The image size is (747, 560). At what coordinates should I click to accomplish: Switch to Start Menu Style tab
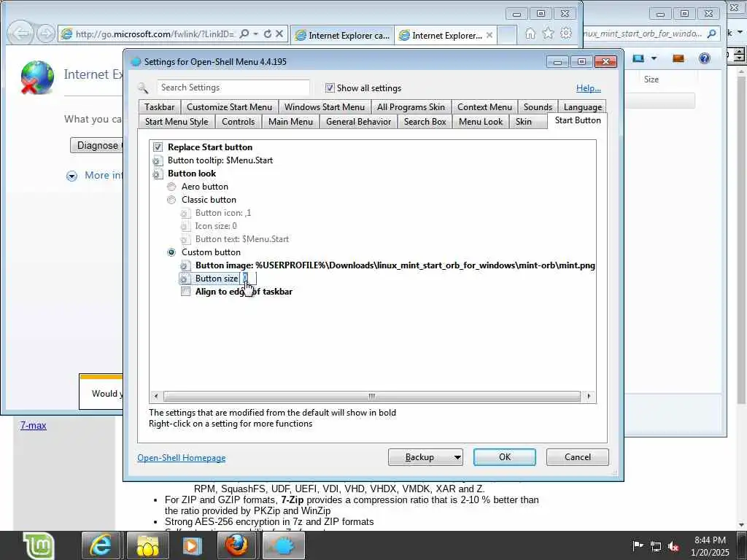pyautogui.click(x=177, y=122)
